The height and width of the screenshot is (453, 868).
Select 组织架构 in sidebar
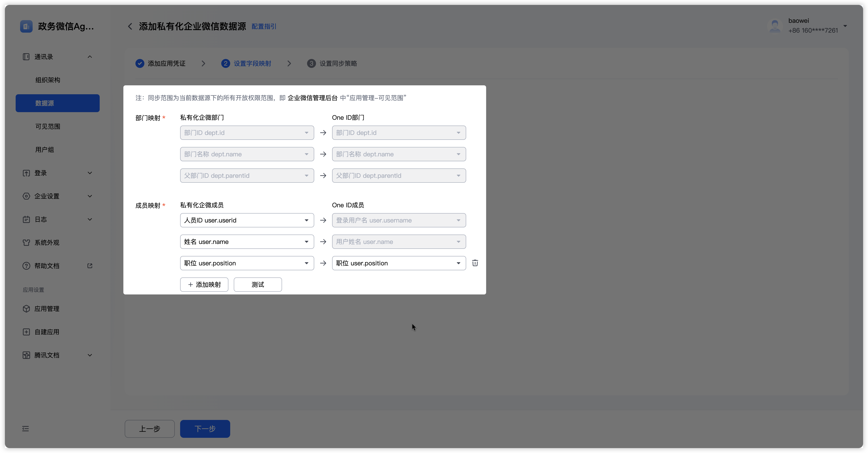(48, 80)
